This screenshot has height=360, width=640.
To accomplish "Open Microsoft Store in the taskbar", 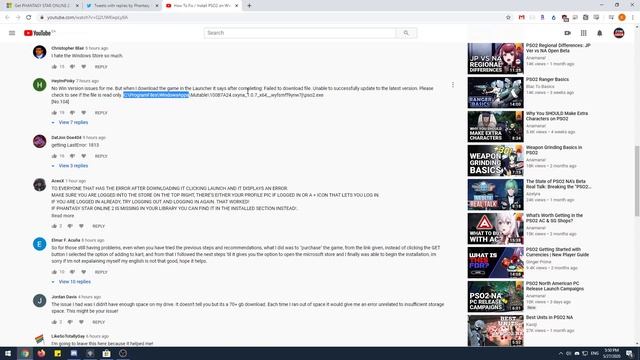I will pos(107,353).
